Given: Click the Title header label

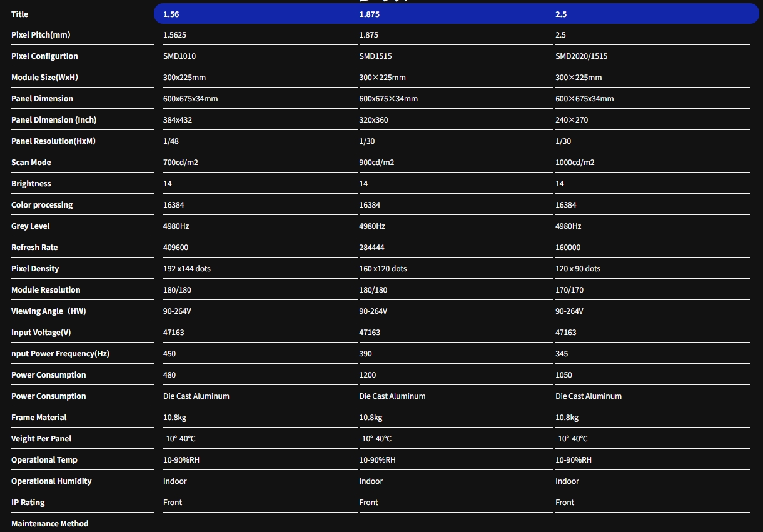Looking at the screenshot, I should tap(20, 14).
